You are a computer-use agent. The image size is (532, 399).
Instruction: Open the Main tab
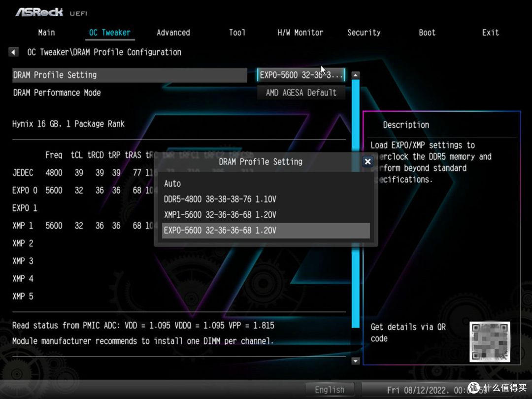coord(46,33)
